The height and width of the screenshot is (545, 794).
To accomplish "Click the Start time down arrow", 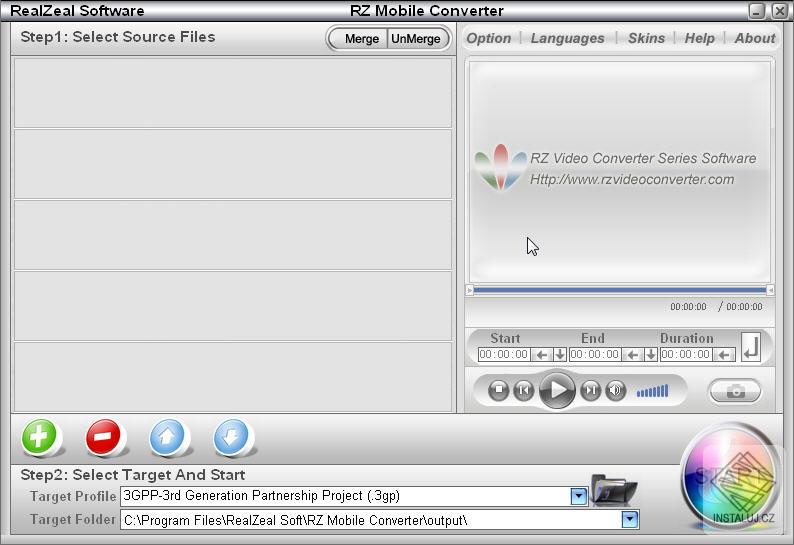I will [560, 355].
